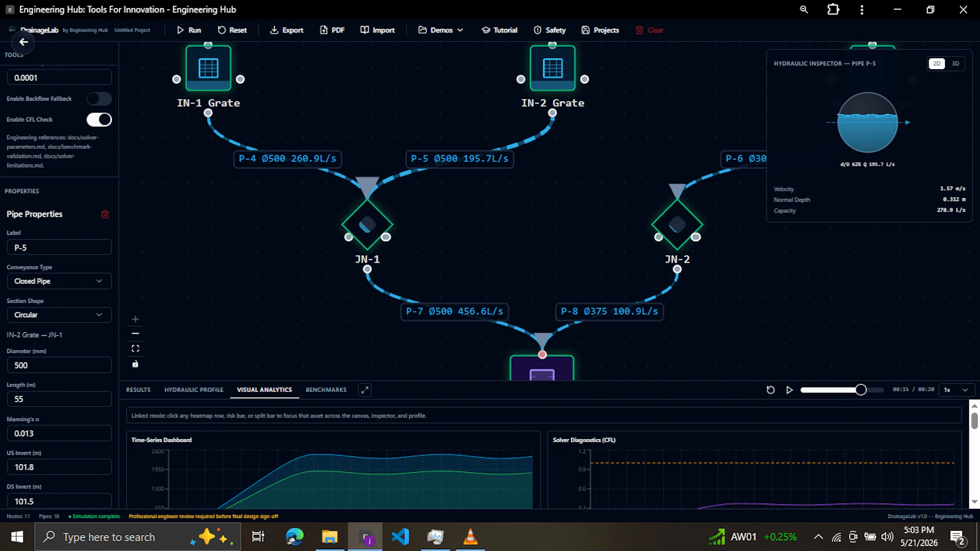This screenshot has height=551, width=980.
Task: Run the simulation
Action: [x=189, y=30]
